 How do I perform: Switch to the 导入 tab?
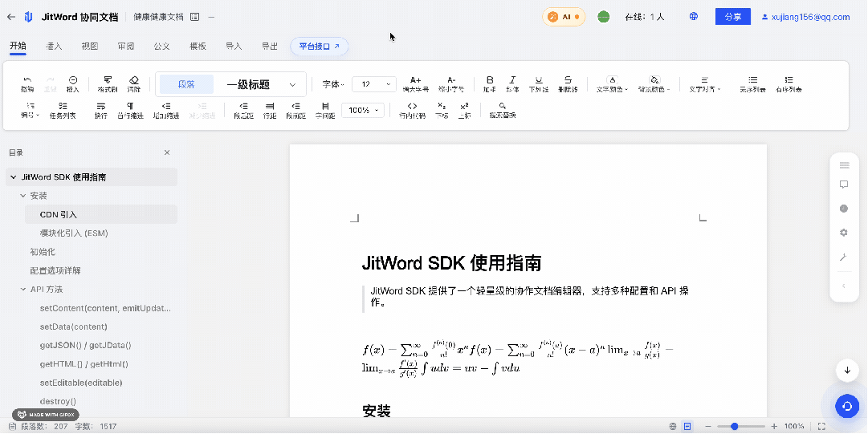234,46
